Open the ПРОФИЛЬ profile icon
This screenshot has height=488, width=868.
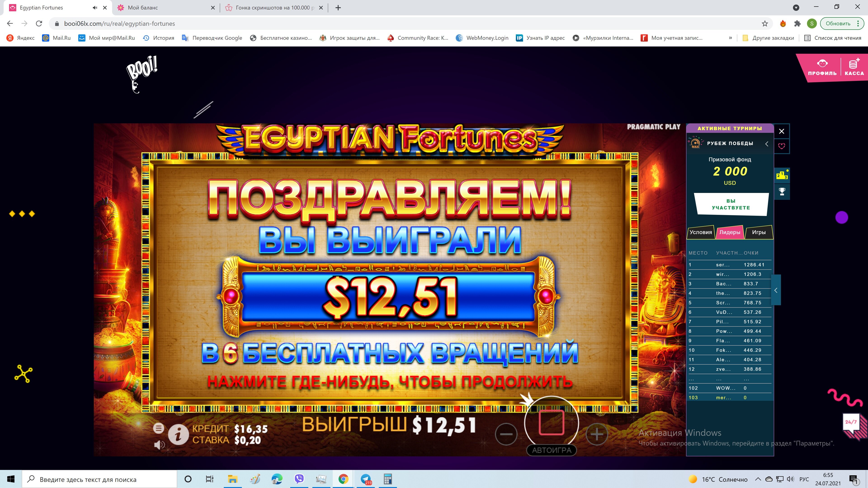pos(822,67)
